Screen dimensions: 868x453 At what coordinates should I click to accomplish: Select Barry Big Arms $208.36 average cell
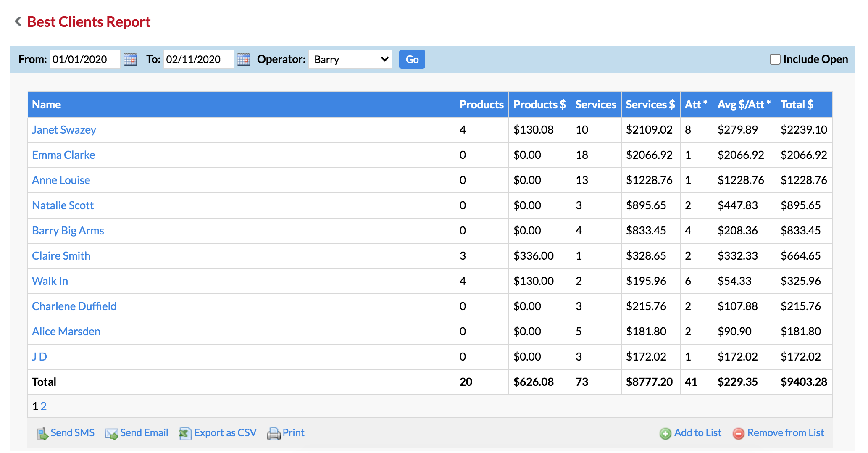(744, 231)
